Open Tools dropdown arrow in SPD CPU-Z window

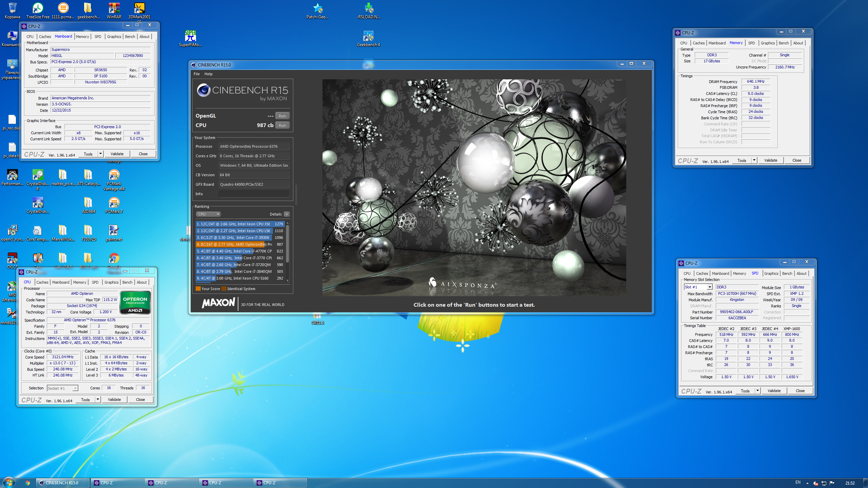757,391
